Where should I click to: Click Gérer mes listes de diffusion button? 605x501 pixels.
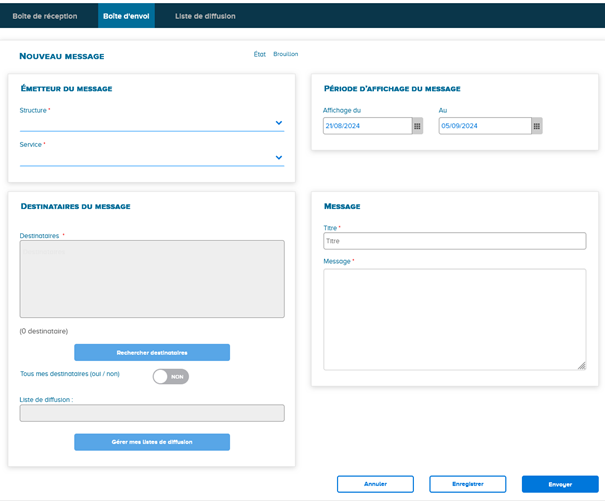[x=152, y=442]
